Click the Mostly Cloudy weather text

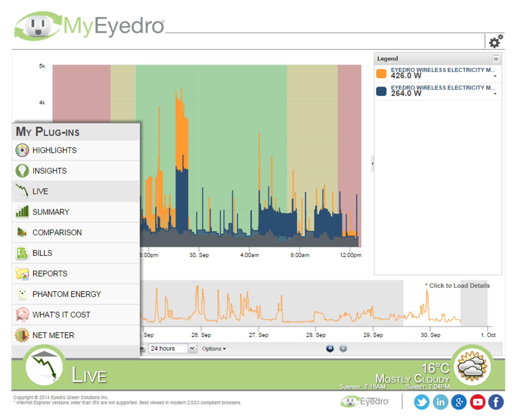(412, 379)
